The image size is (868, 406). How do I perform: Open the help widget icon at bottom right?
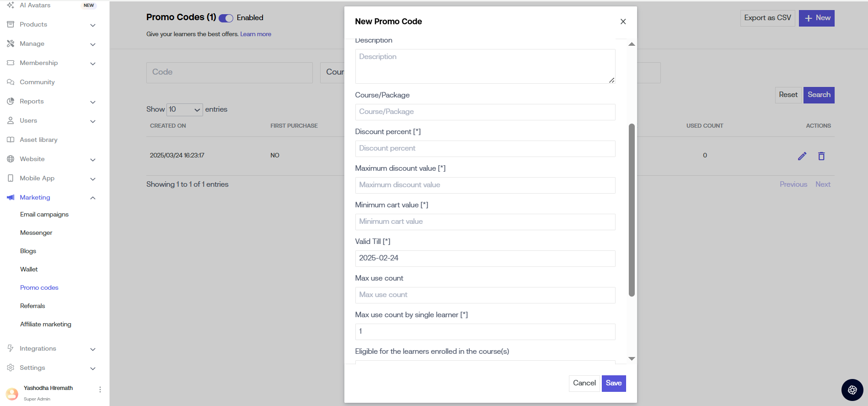point(852,390)
